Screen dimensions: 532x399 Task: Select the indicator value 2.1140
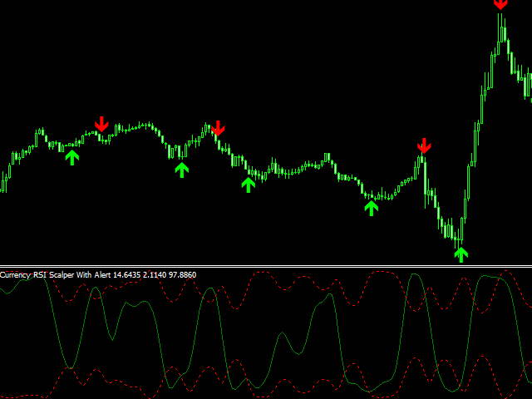(x=155, y=275)
